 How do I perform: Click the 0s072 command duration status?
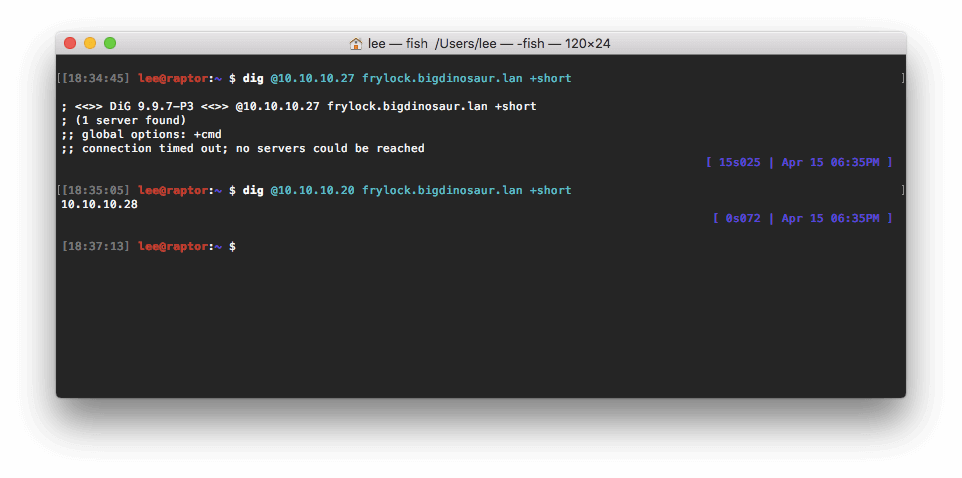pos(747,218)
